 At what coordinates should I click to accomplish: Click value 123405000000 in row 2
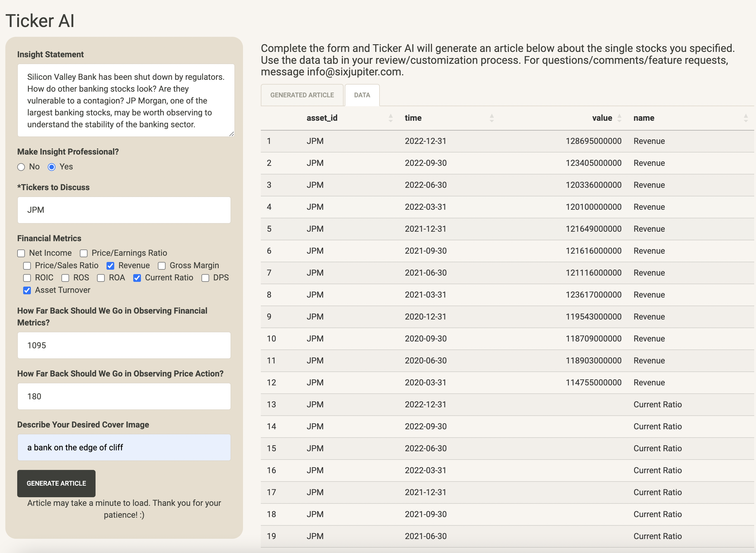point(594,163)
